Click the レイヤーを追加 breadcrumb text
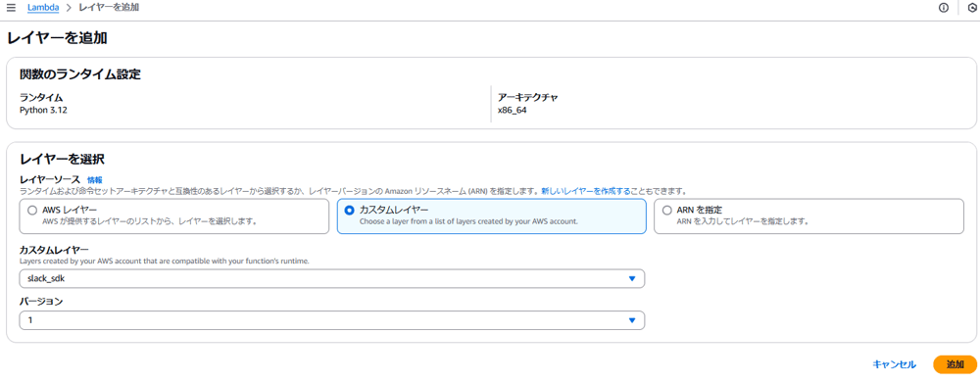The width and height of the screenshot is (980, 382). [109, 8]
